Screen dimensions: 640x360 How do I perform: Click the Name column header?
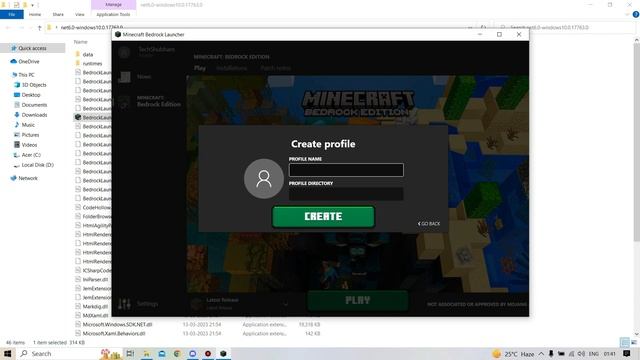pos(80,42)
